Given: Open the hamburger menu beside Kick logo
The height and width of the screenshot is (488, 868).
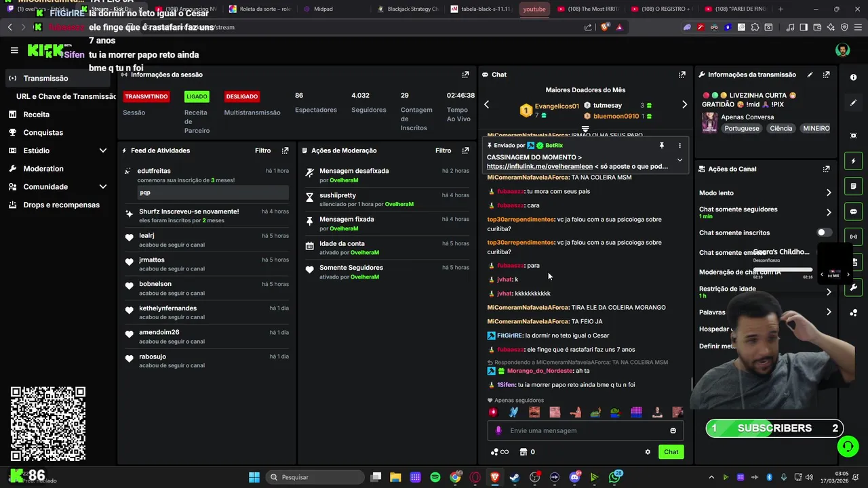Looking at the screenshot, I should (x=14, y=50).
